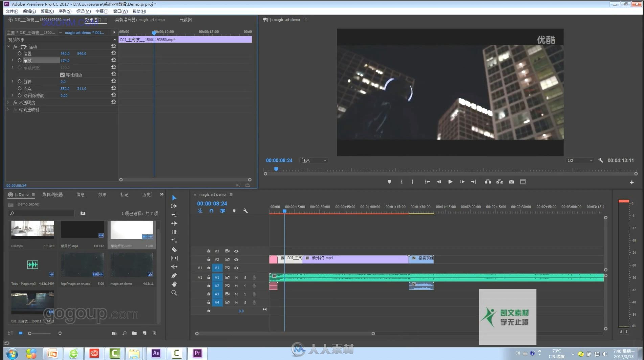
Task: Open Program monitor settings wrench
Action: [601, 160]
